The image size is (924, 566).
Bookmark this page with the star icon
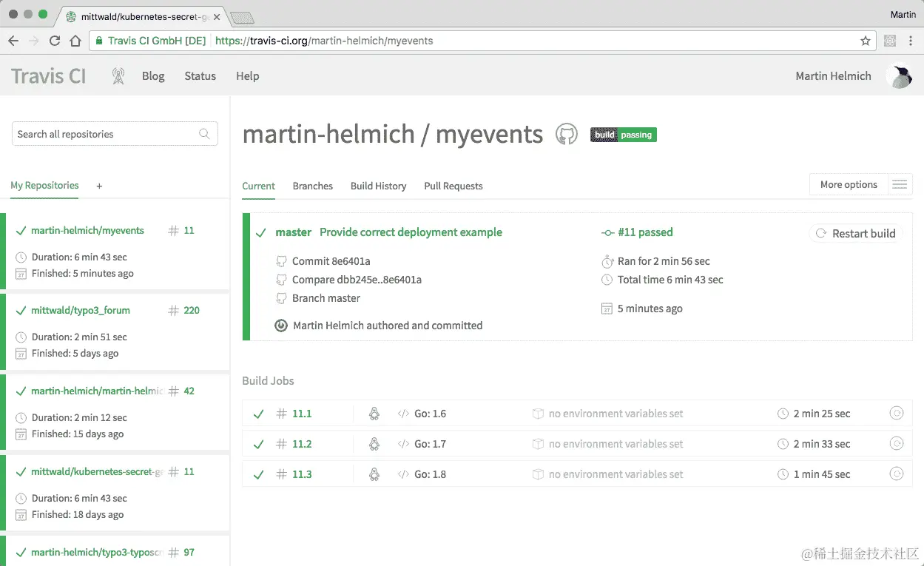pos(866,41)
